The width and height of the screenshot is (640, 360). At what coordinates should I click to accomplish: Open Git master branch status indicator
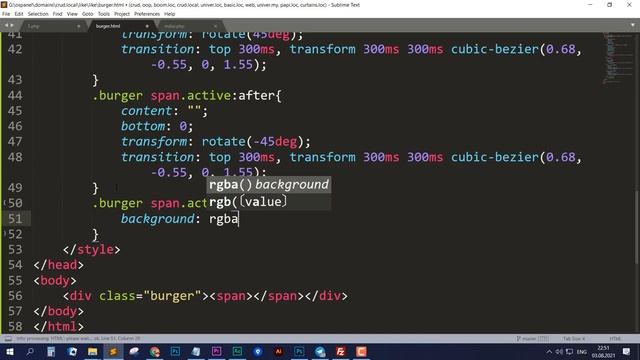[532, 339]
